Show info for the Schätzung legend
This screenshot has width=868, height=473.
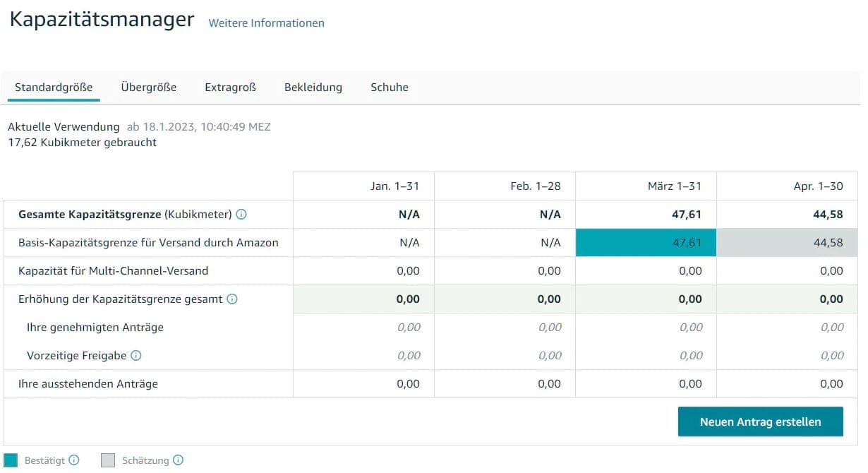[x=178, y=460]
